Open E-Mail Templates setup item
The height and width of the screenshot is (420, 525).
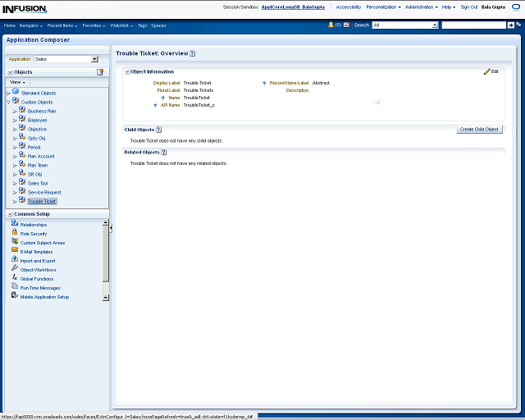36,252
